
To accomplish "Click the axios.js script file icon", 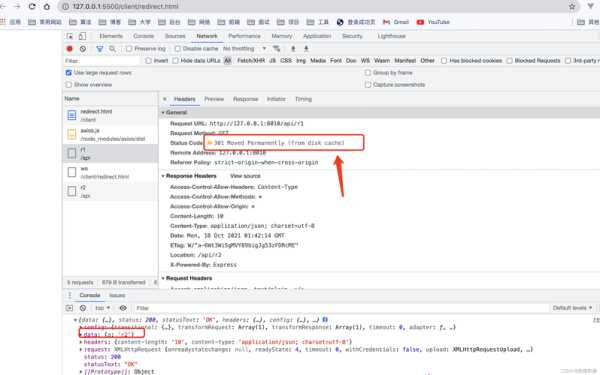I will (72, 134).
